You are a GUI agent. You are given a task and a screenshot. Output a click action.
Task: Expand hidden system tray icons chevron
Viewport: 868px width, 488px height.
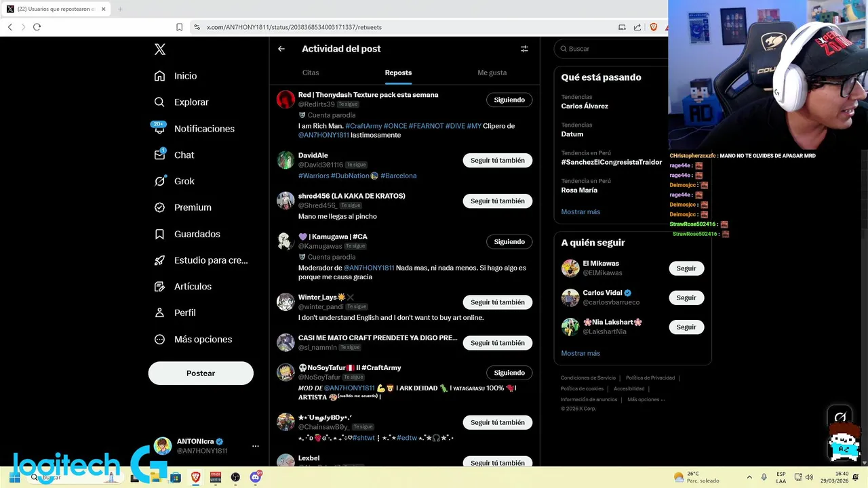[x=749, y=477]
